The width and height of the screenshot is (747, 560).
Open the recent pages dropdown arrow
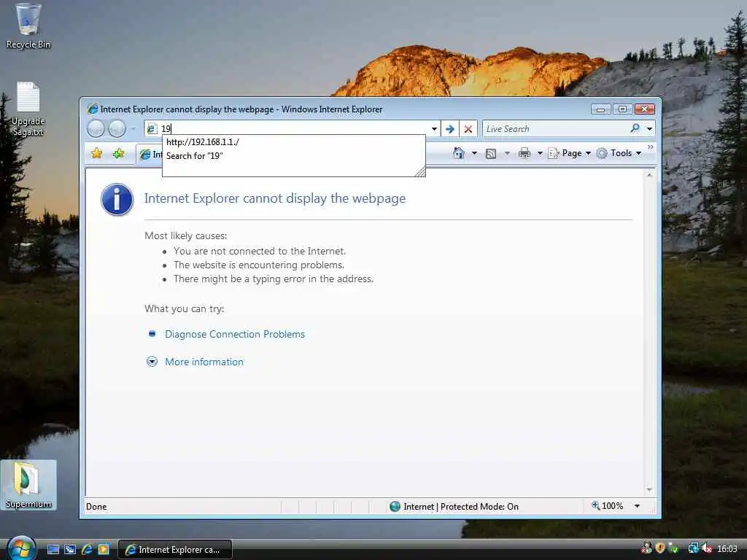[133, 128]
